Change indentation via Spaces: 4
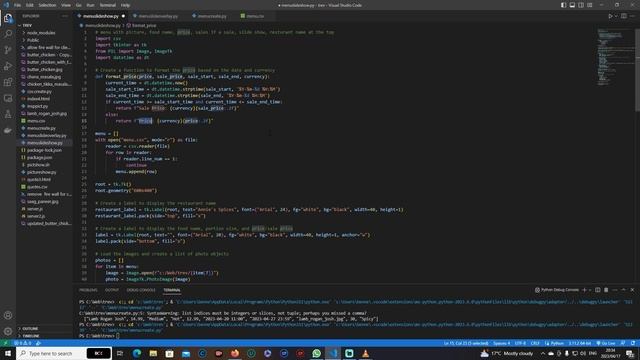 501,343
